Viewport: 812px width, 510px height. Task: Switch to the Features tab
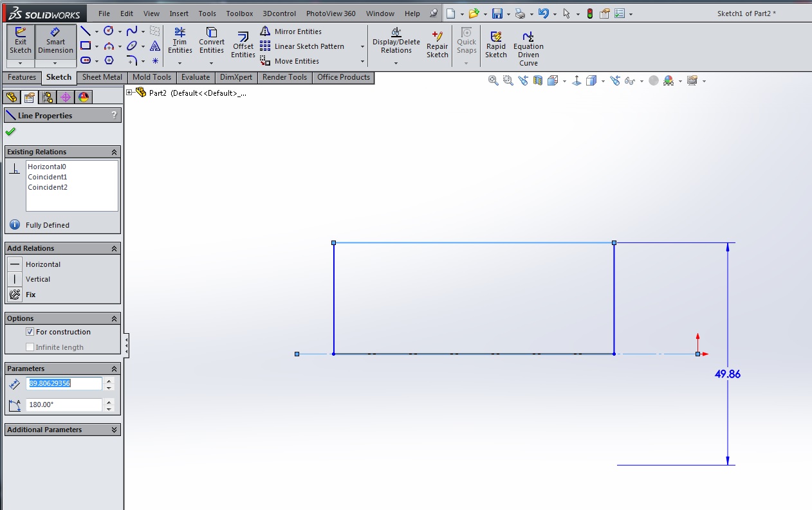[21, 77]
